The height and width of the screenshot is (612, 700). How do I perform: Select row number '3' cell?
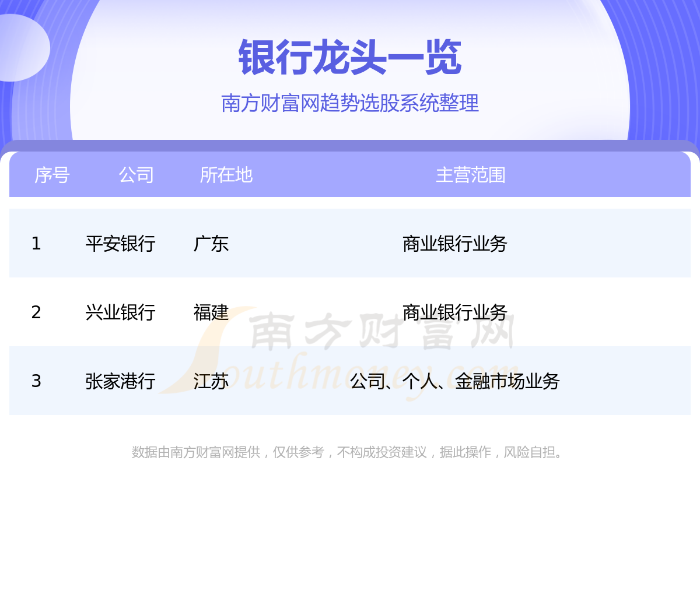click(x=36, y=381)
